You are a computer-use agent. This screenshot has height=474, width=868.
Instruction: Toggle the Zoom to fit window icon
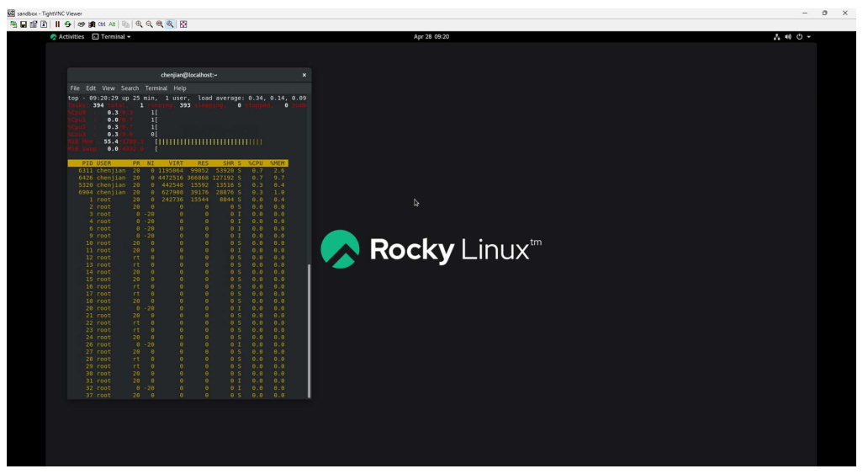click(x=170, y=24)
